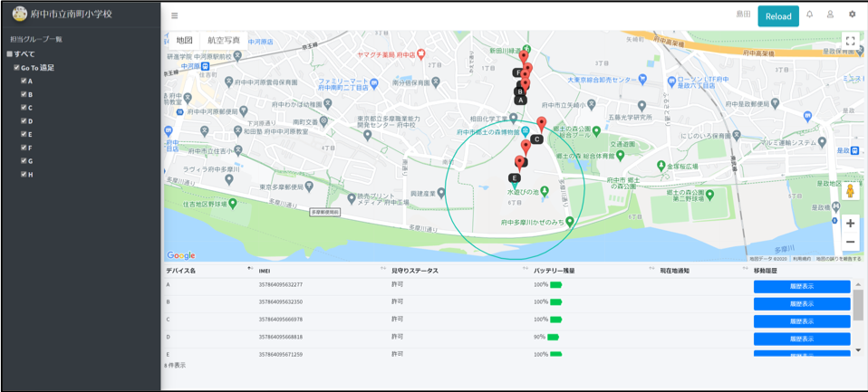868x392 pixels.
Task: Open the hamburger sidebar menu
Action: pos(174,16)
